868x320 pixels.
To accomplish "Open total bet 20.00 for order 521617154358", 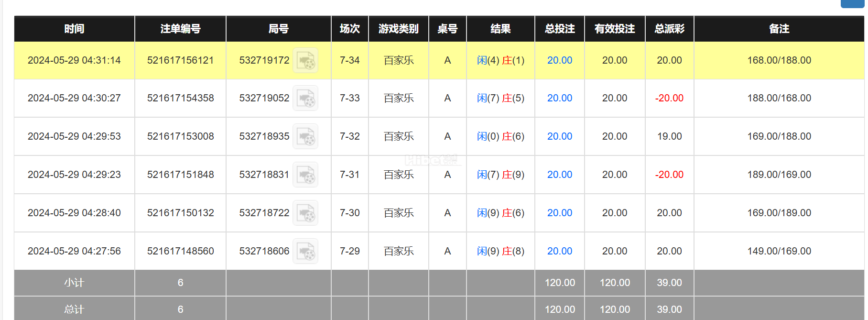I will click(x=560, y=98).
